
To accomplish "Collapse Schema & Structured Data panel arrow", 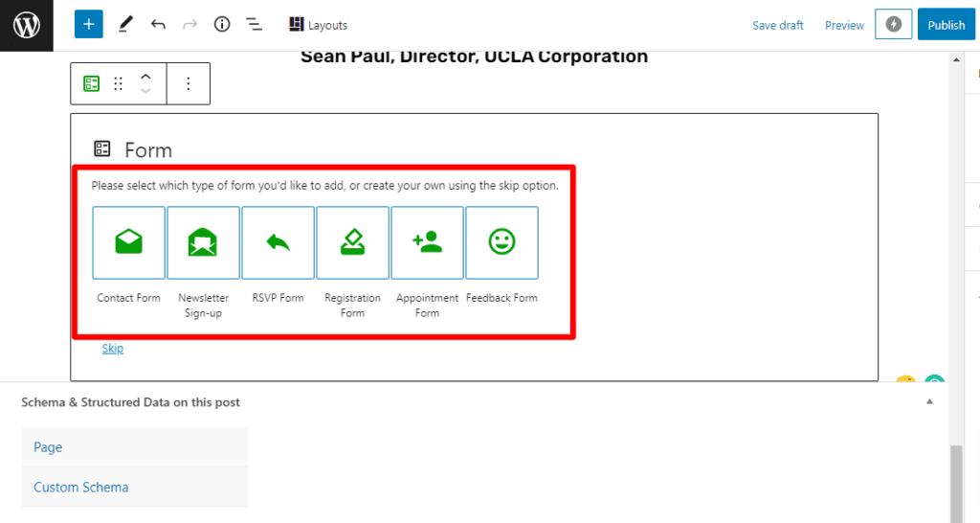I will pyautogui.click(x=929, y=401).
